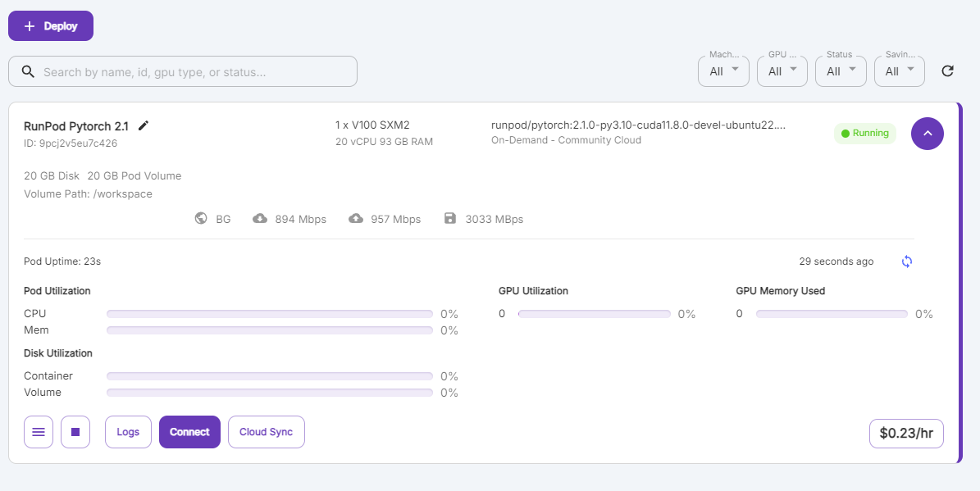Click the refresh icon near the filters
The height and width of the screenshot is (491, 980).
pos(947,71)
